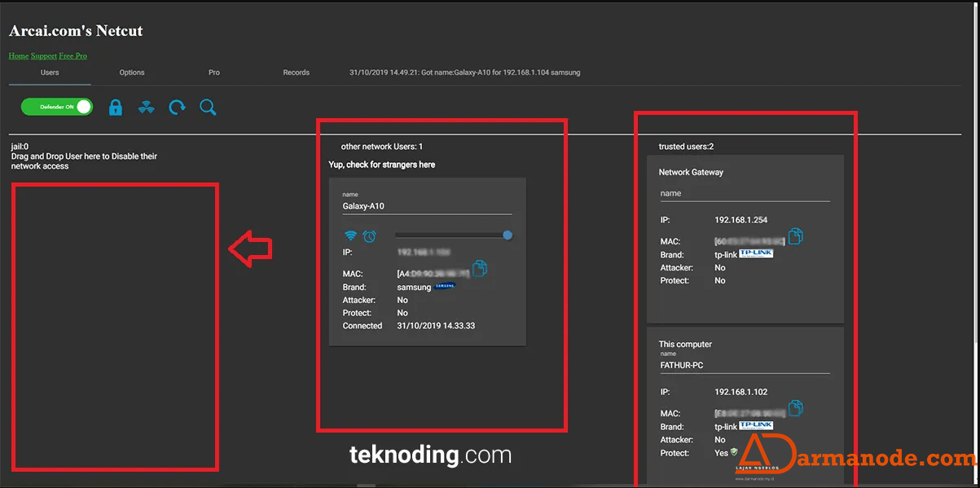The width and height of the screenshot is (980, 488).
Task: Open the Free Pro link
Action: pos(73,56)
